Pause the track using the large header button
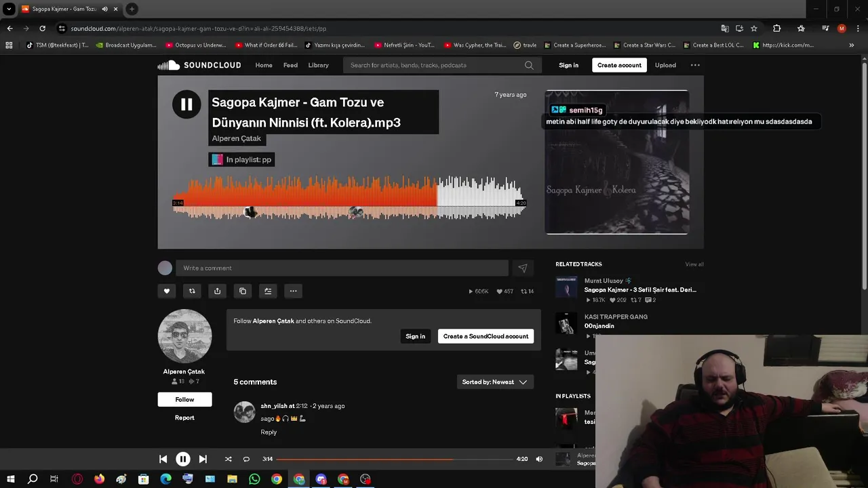 (186, 104)
